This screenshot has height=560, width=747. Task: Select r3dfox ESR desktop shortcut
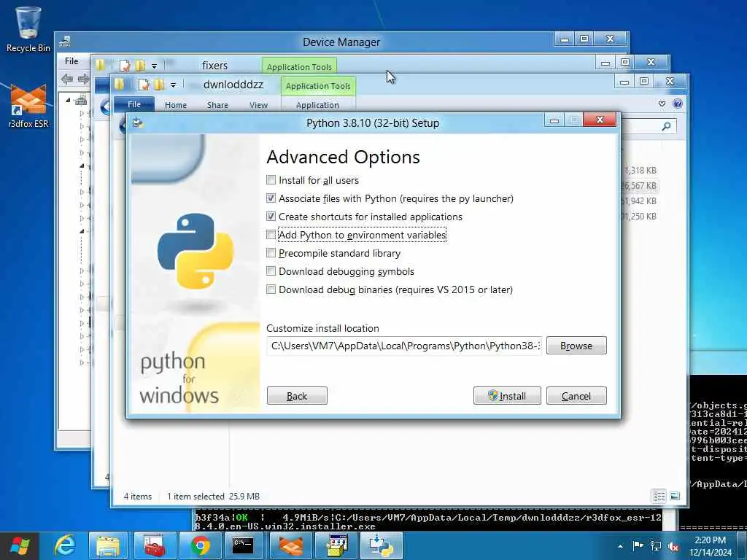point(28,106)
